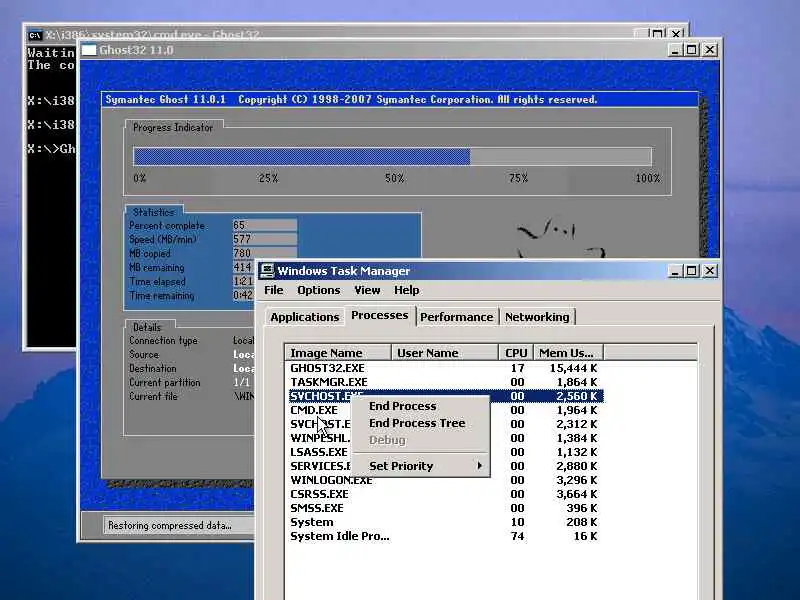Select the WINLOGON.EXE process row
800x600 pixels.
point(444,480)
